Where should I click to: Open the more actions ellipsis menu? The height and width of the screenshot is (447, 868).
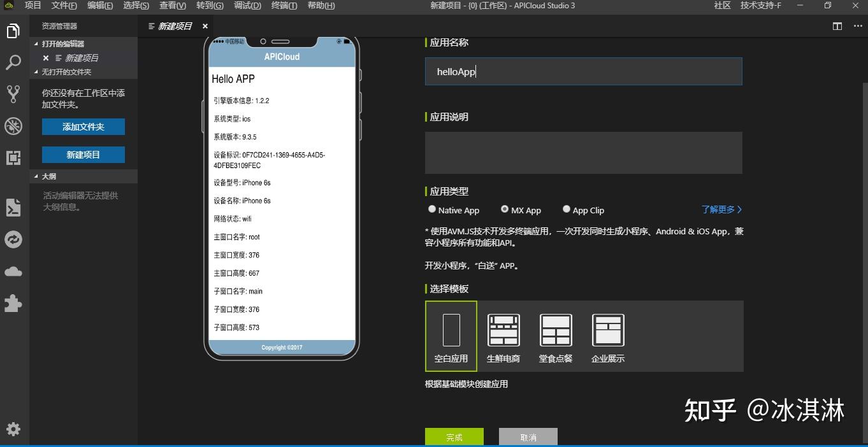[x=857, y=26]
